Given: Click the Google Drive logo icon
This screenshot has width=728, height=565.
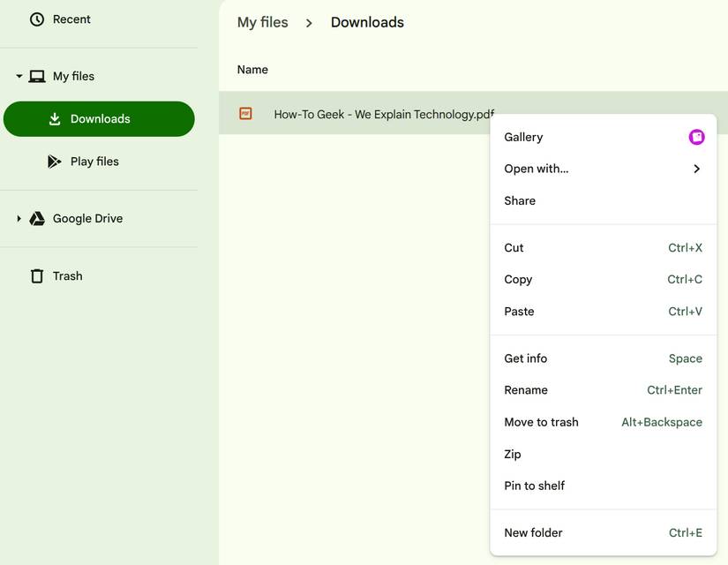Looking at the screenshot, I should (37, 218).
